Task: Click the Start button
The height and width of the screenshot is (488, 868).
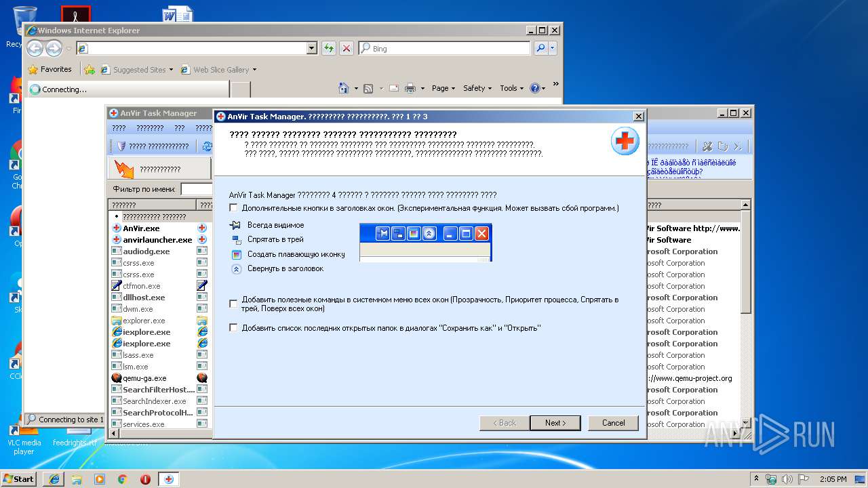Action: [19, 479]
